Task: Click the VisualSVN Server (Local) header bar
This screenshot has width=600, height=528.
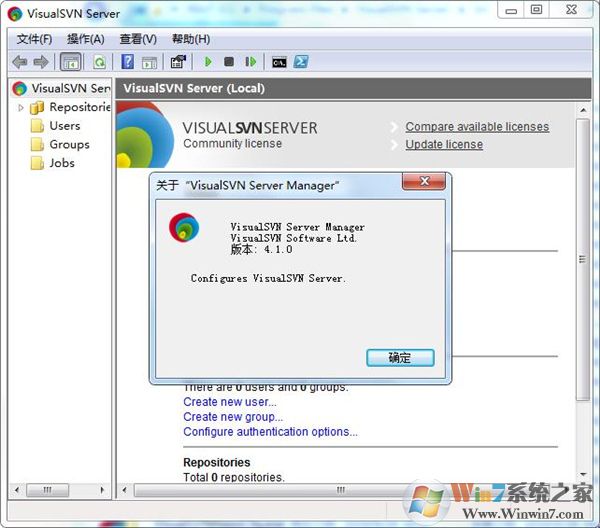Action: (354, 88)
